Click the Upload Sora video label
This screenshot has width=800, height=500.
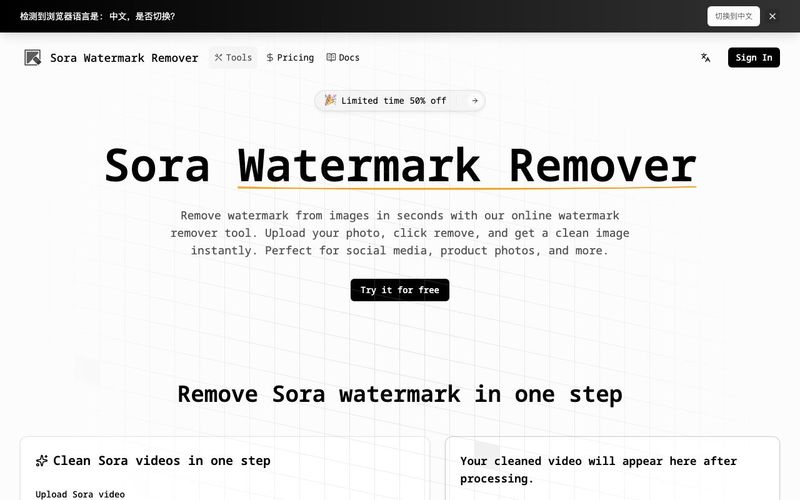pos(80,494)
